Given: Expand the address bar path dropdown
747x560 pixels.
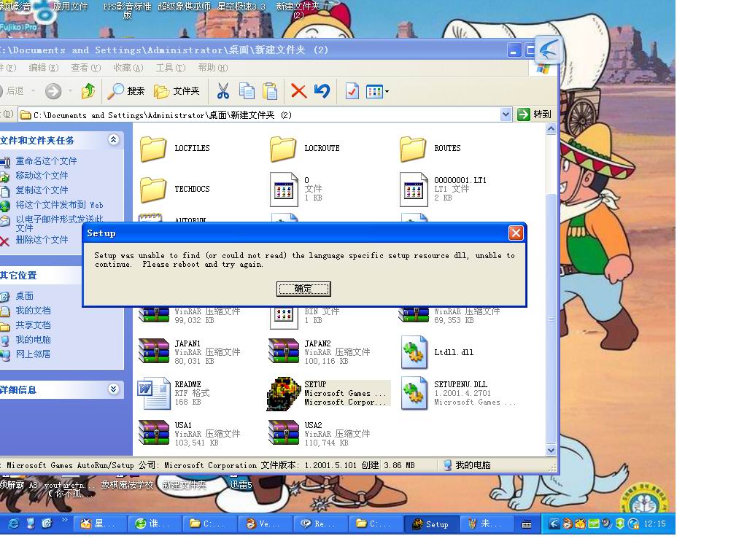Looking at the screenshot, I should [x=506, y=114].
